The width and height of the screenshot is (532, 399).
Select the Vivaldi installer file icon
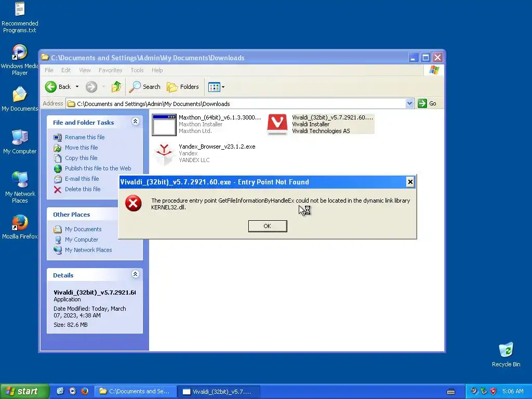277,124
